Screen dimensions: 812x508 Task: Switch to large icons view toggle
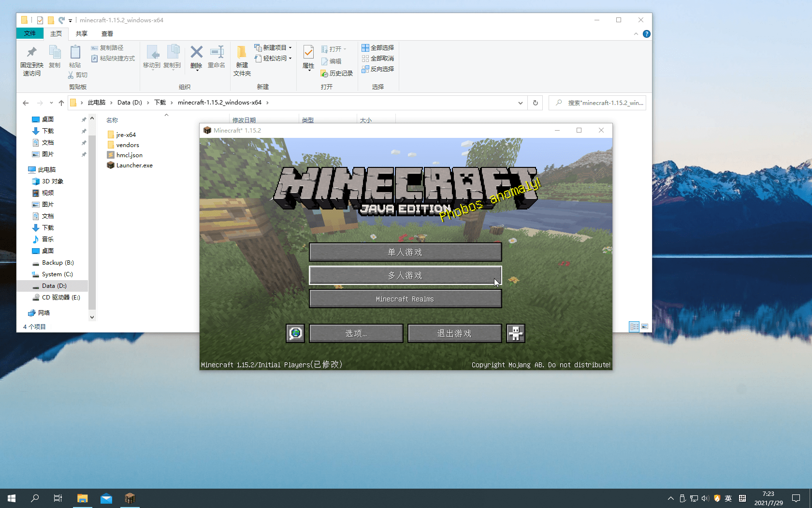[645, 327]
